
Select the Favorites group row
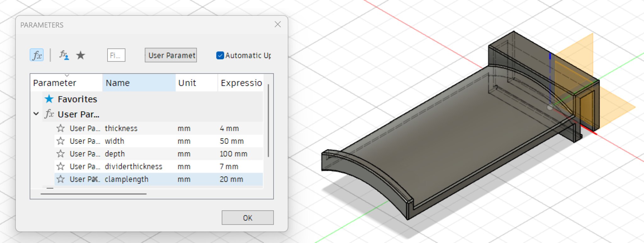point(77,99)
